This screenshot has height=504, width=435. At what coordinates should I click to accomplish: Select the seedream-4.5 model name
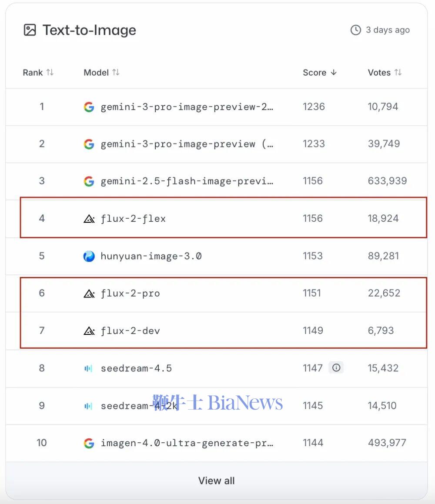coord(136,368)
